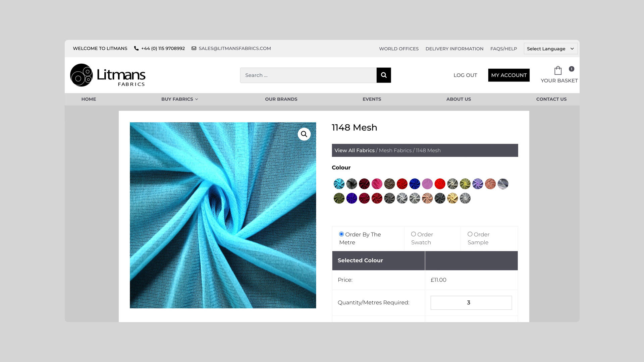Image resolution: width=644 pixels, height=362 pixels.
Task: Click the image zoom magnifier icon
Action: click(x=304, y=134)
